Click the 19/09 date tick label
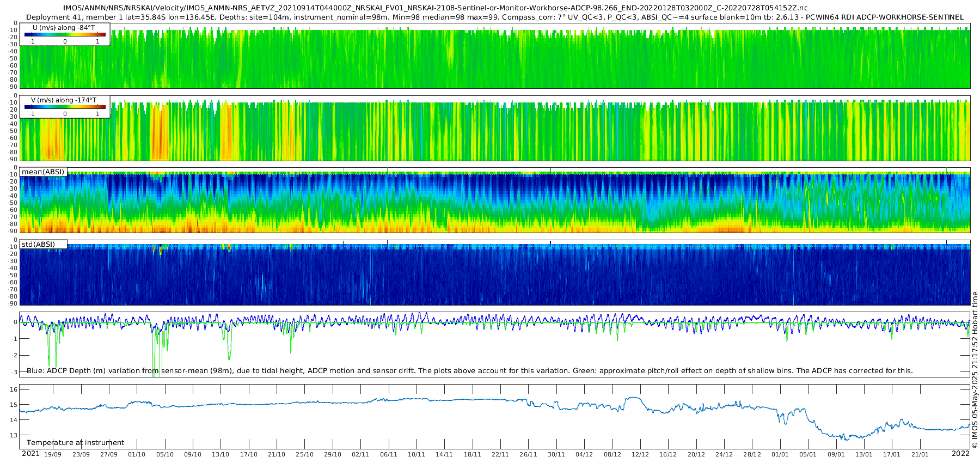Screen dimensions: 980x463 (x=52, y=454)
